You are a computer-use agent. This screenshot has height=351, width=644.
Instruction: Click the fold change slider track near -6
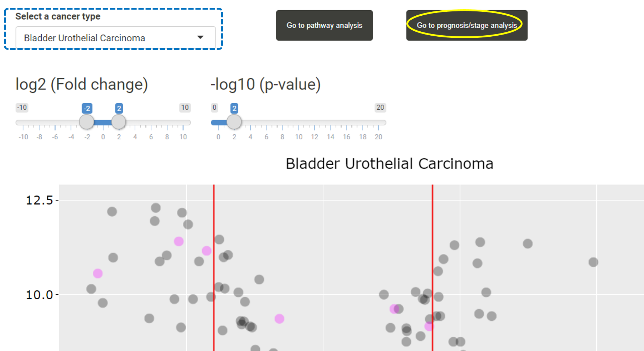point(55,123)
